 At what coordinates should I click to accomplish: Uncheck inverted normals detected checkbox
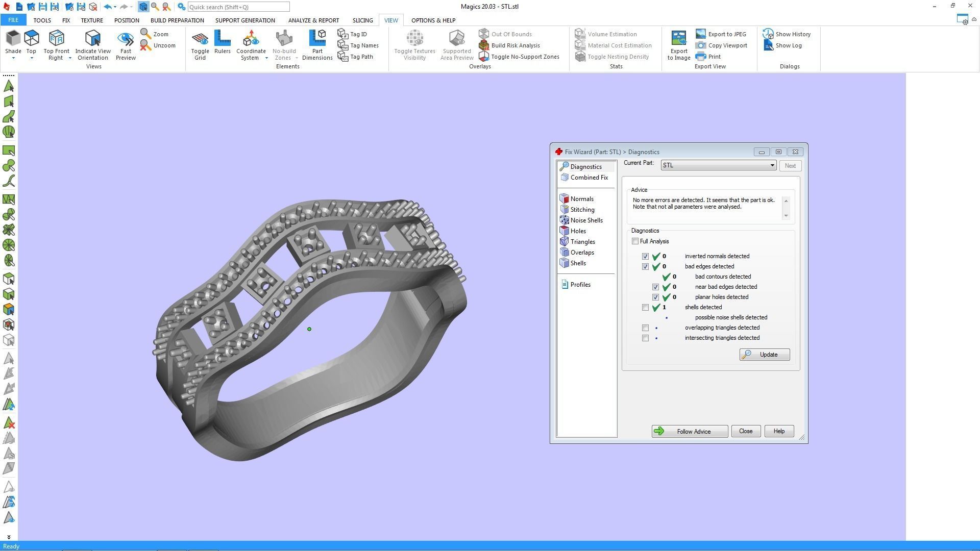645,257
